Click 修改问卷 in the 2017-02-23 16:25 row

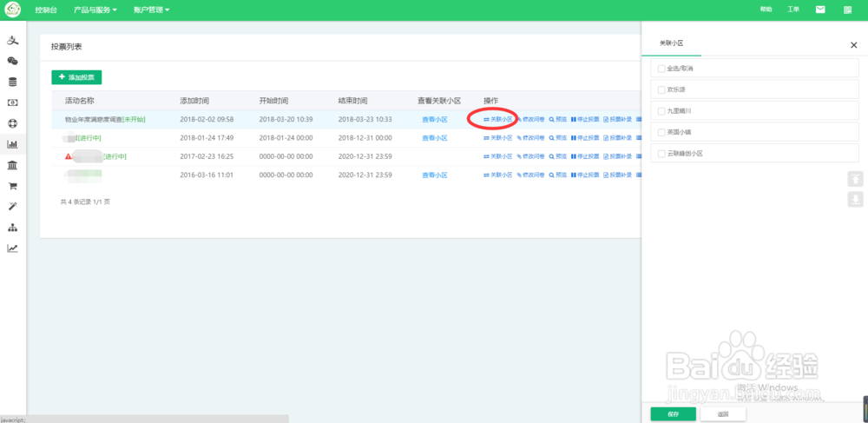coord(531,156)
